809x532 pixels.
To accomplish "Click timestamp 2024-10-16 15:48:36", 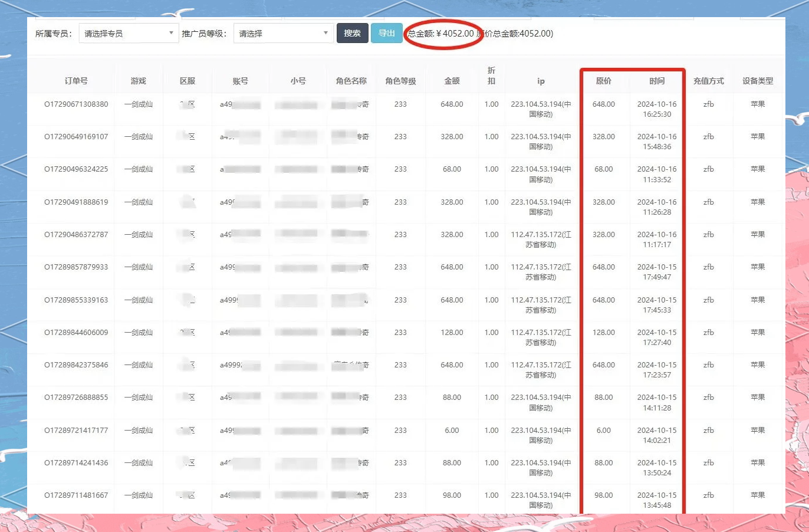I will click(657, 142).
